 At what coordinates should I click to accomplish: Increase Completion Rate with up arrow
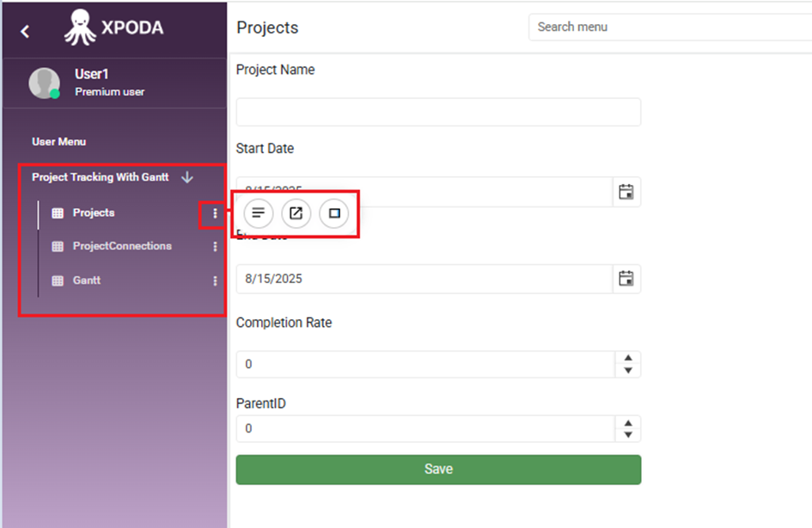pyautogui.click(x=628, y=358)
